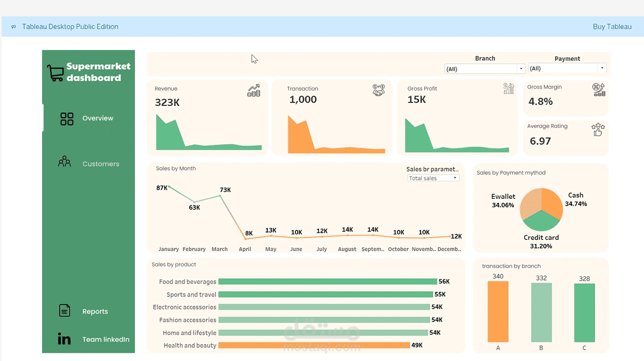Screen dimensions: 644x361
Task: Click the Transaction handshake icon
Action: coord(379,90)
